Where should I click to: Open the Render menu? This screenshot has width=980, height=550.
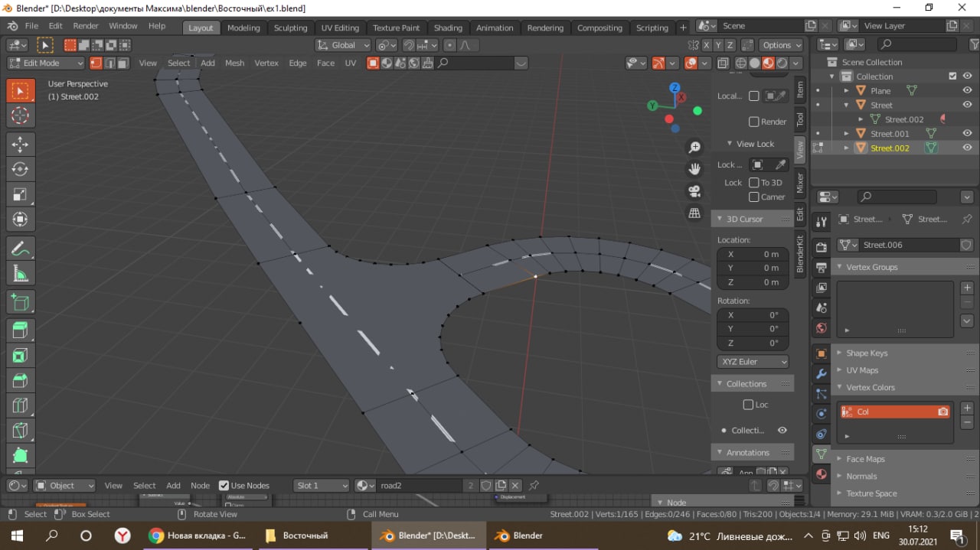[86, 26]
